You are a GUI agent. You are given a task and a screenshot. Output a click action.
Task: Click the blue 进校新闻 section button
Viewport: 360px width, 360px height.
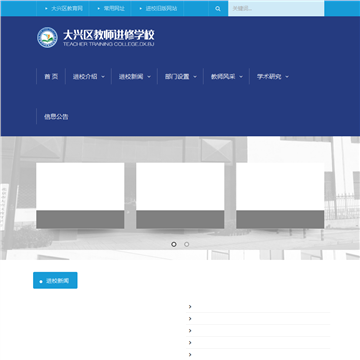point(55,280)
